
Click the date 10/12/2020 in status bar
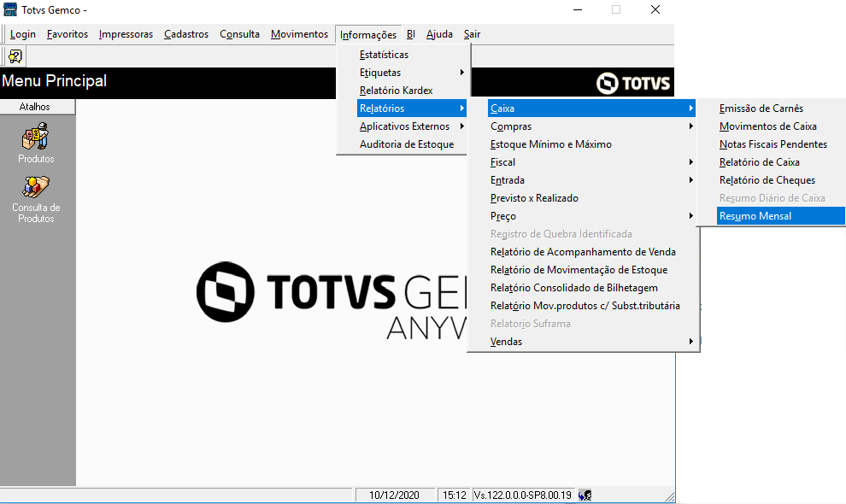coord(395,495)
